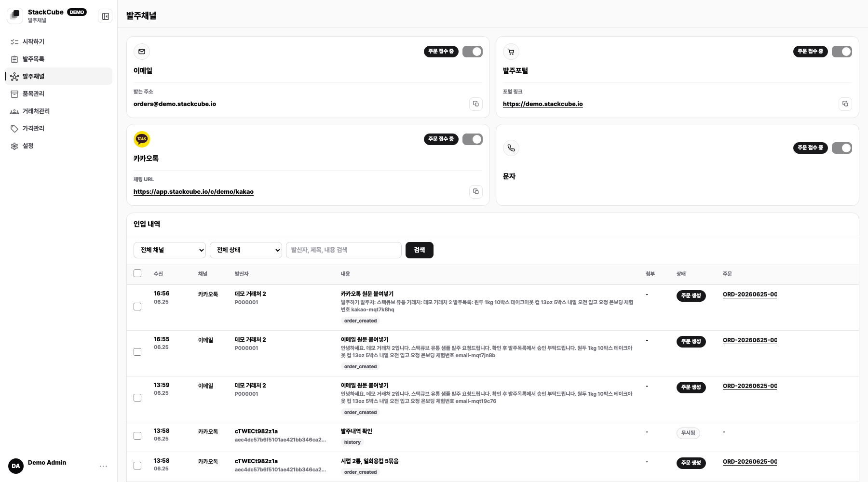This screenshot has height=482, width=868.
Task: Click order_created tag in 13:59 row
Action: coord(361,413)
